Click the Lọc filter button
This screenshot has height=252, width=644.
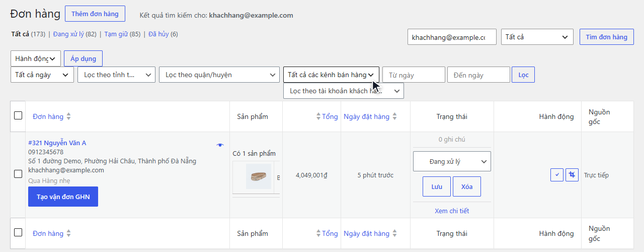tap(523, 75)
